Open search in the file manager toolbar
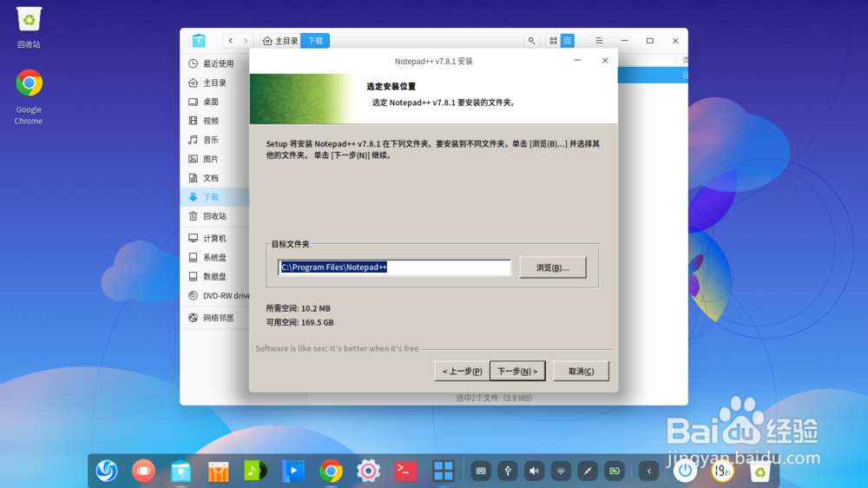This screenshot has width=868, height=488. pyautogui.click(x=531, y=41)
